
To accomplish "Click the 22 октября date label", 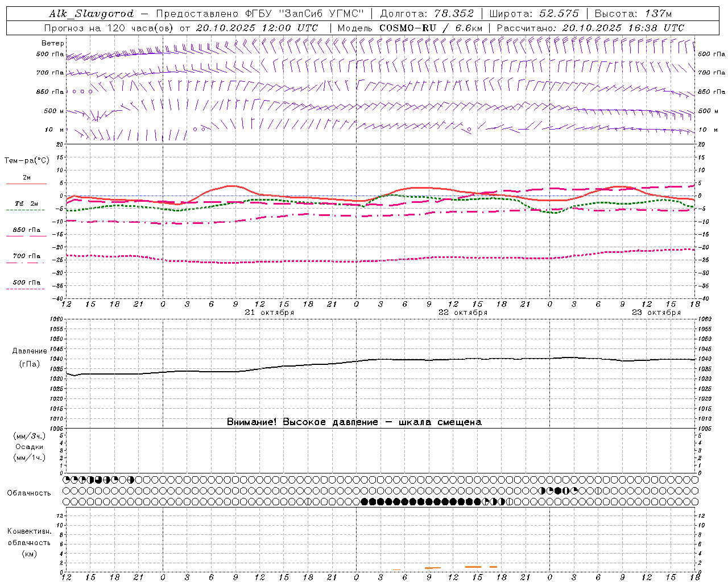I will pos(463,313).
